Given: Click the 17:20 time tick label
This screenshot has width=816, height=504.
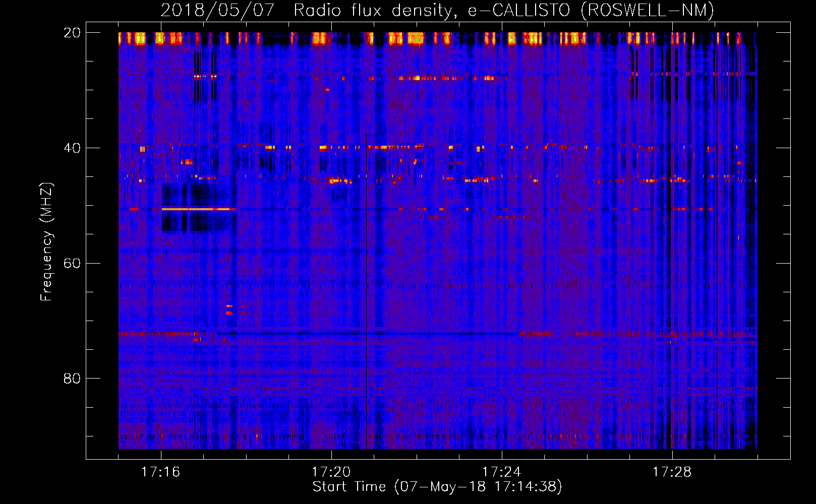Looking at the screenshot, I should point(331,472).
